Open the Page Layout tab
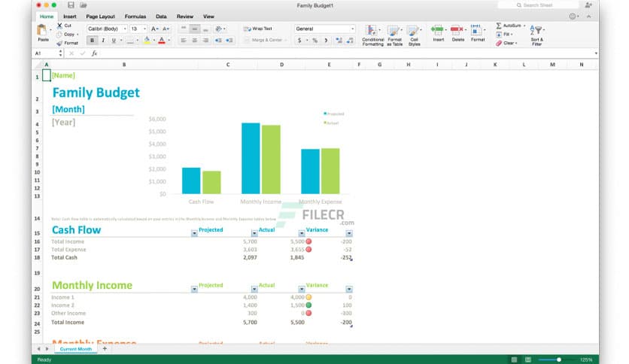 (100, 17)
